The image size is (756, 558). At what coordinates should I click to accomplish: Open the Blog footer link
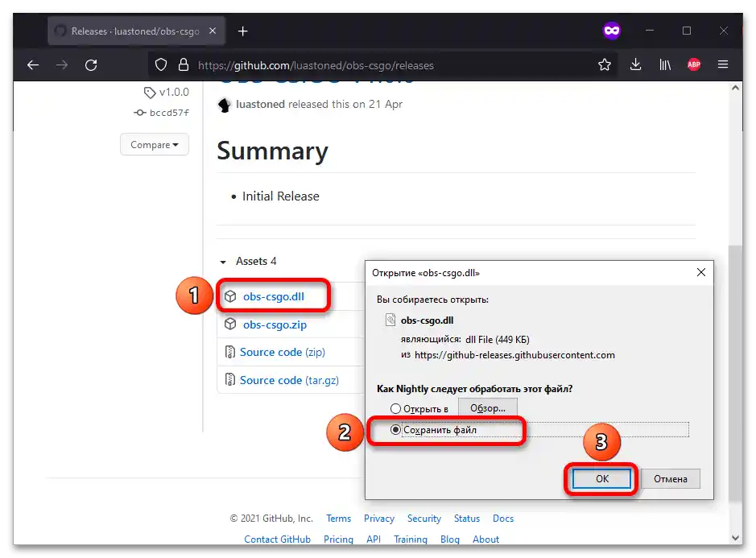pyautogui.click(x=450, y=539)
